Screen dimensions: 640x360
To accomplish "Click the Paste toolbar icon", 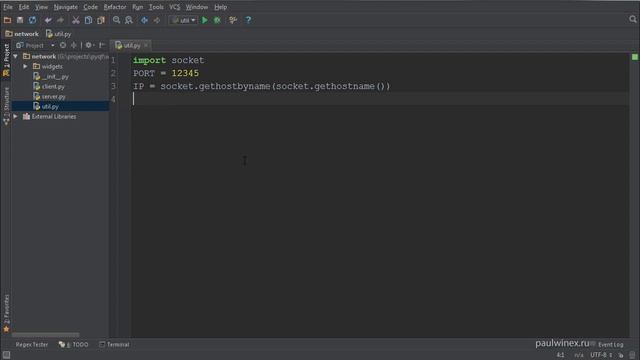I will [100, 20].
